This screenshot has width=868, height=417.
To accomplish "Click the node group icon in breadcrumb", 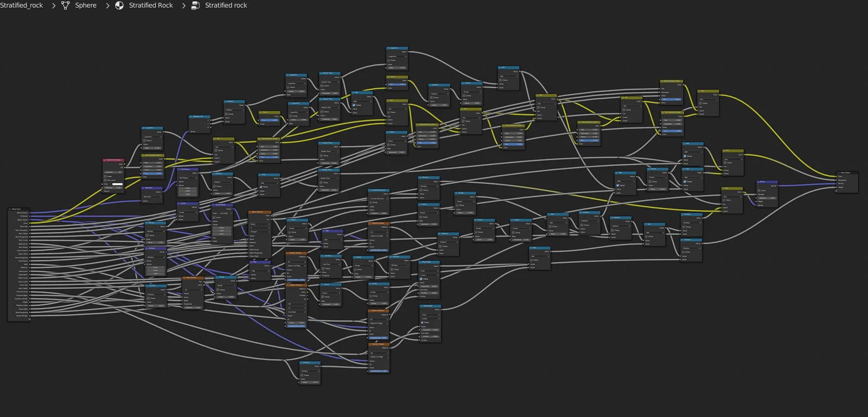I will pyautogui.click(x=195, y=5).
